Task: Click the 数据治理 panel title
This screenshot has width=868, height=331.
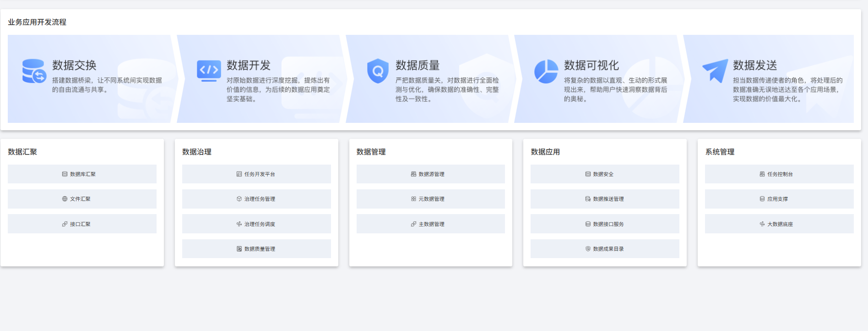Action: click(x=197, y=152)
